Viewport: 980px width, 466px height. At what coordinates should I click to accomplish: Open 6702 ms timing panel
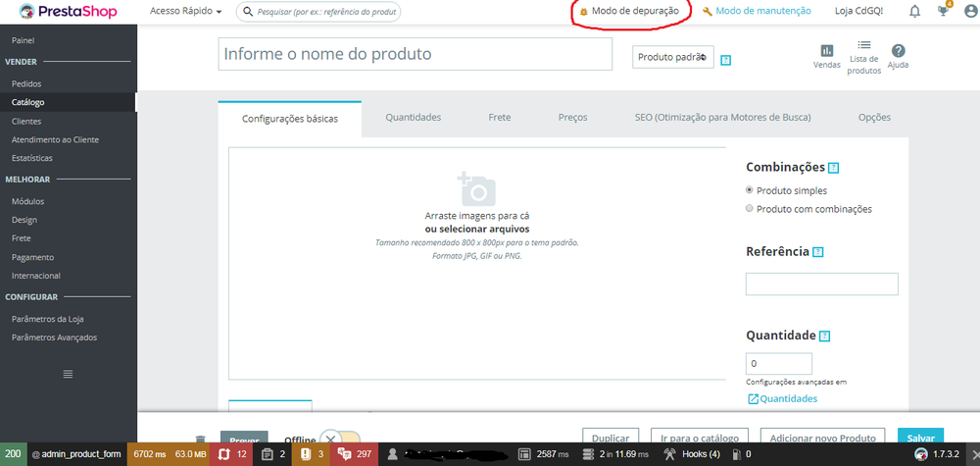click(149, 454)
